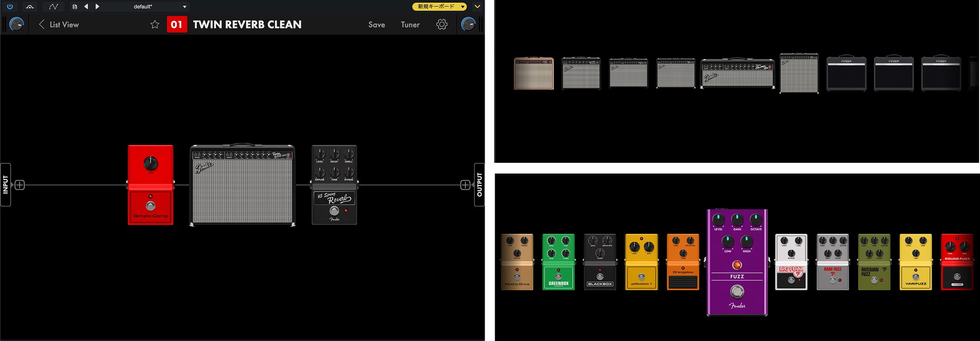Click the red 01 preset number

point(177,25)
